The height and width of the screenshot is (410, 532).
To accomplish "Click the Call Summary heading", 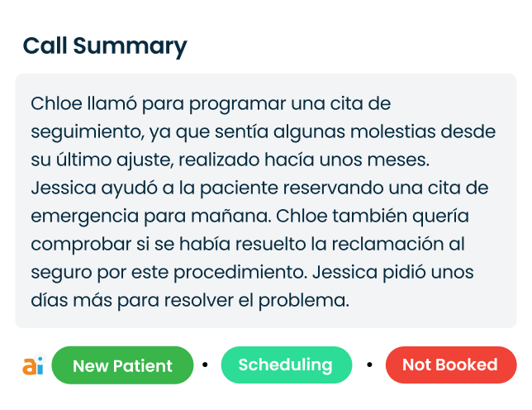I will tap(105, 46).
